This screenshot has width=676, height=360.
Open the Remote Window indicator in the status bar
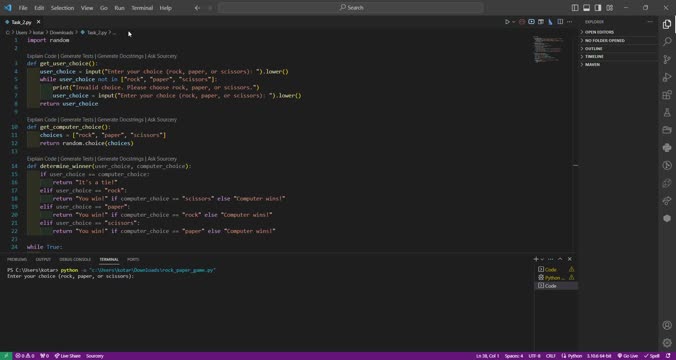point(6,356)
